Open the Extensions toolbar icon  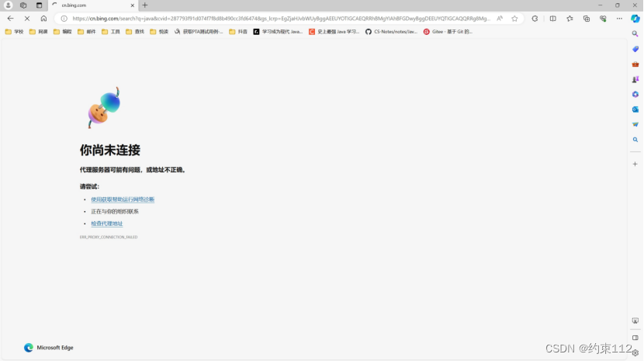[x=535, y=19]
